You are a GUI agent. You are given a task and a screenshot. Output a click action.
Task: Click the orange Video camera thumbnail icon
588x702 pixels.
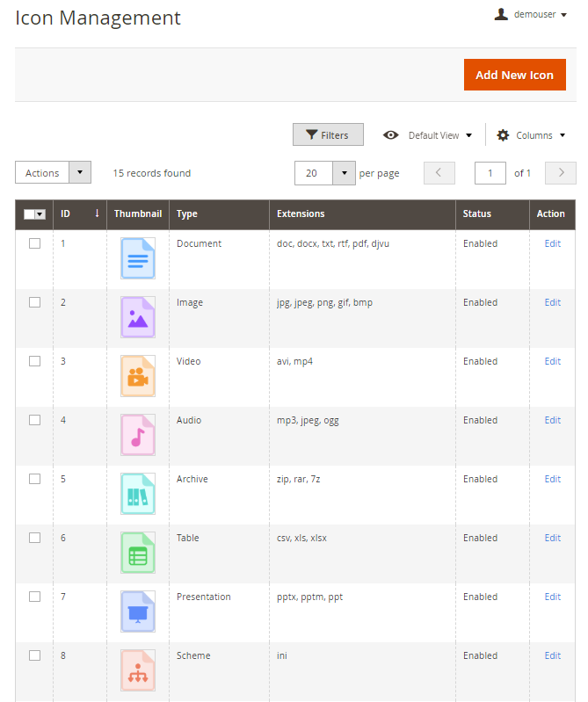click(137, 376)
